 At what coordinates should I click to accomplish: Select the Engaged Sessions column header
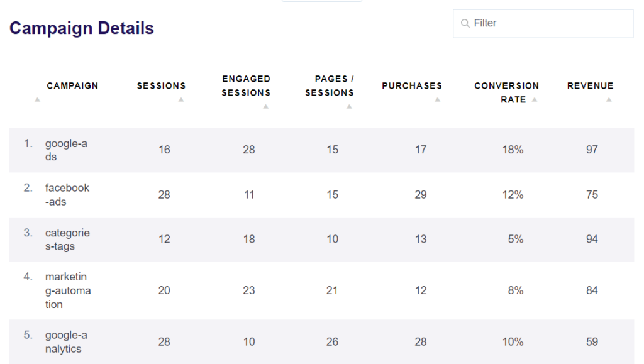(x=246, y=86)
